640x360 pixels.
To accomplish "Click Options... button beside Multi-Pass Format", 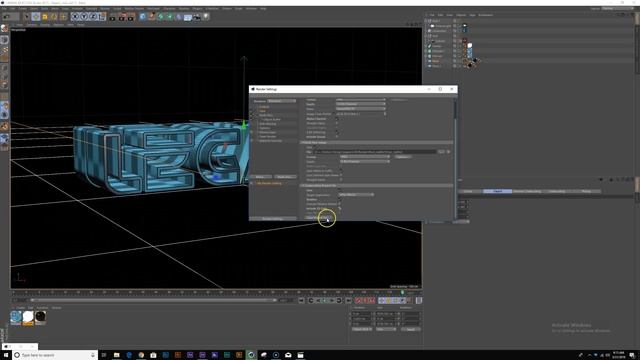I will (403, 157).
